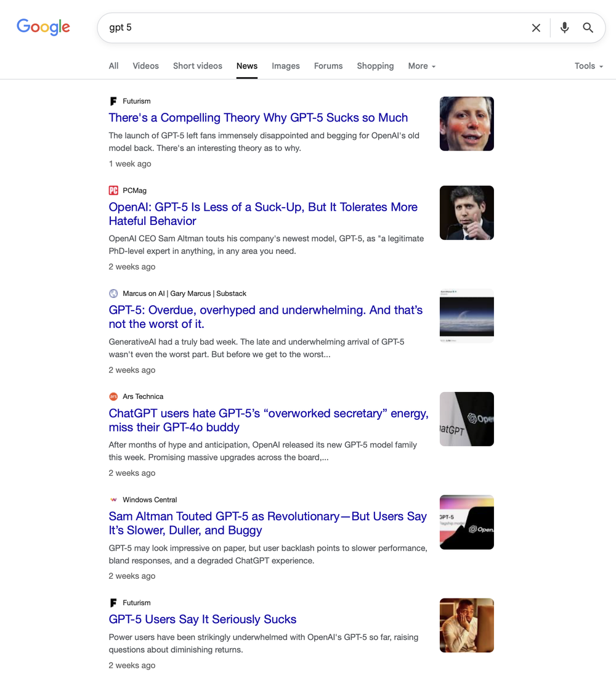The image size is (616, 683).
Task: Switch to the All results tab
Action: (113, 66)
